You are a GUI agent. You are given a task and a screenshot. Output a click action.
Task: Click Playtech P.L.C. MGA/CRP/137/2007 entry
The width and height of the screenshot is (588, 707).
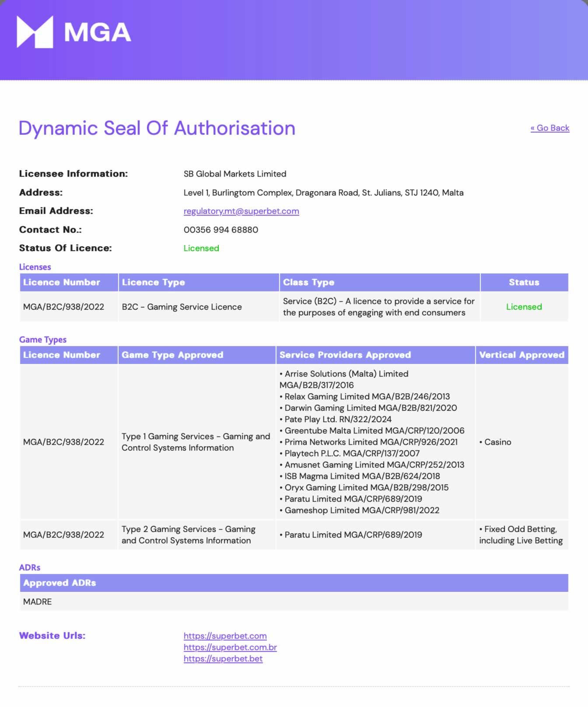tap(350, 453)
